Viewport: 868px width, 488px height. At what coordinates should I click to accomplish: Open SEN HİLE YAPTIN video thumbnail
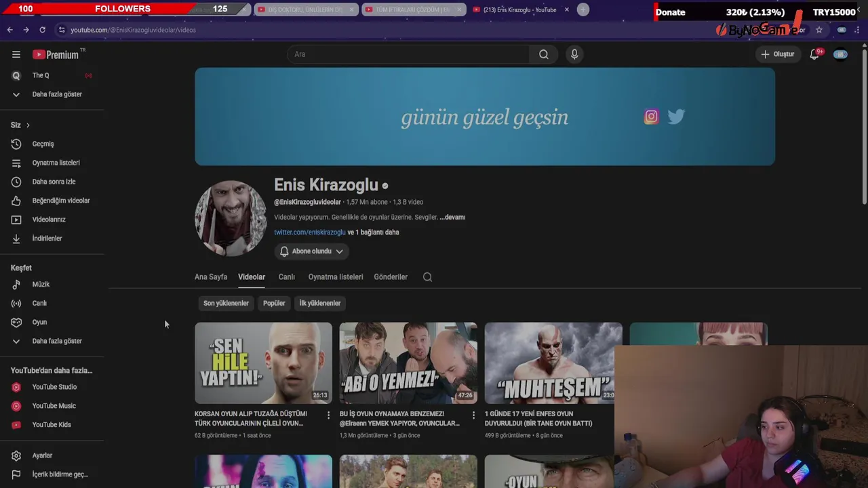tap(263, 363)
